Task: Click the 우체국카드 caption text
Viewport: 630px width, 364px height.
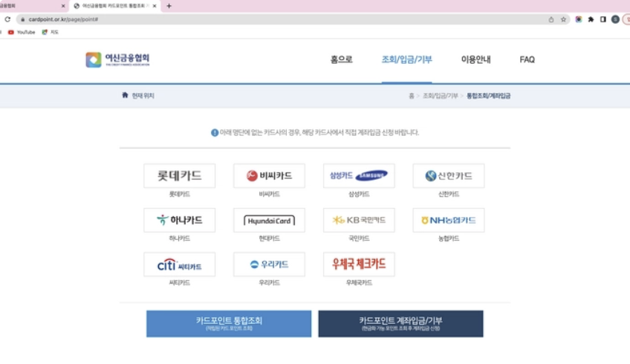Action: [359, 282]
